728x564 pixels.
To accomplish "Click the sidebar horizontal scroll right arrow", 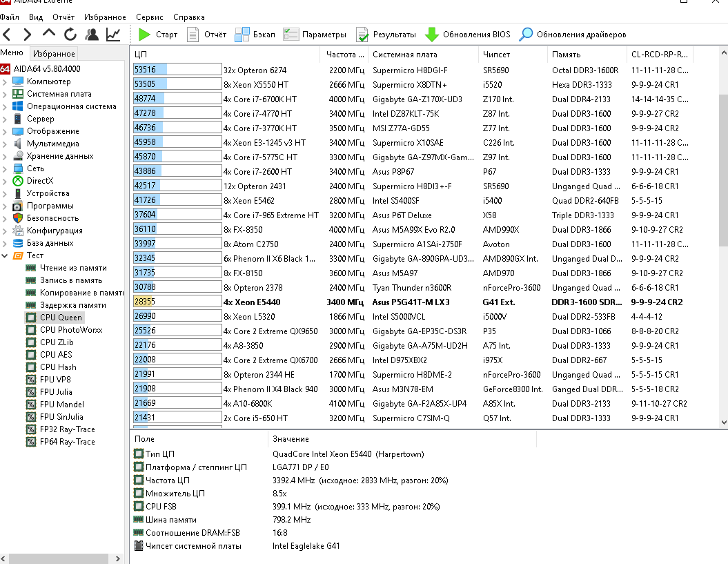I will point(117,558).
